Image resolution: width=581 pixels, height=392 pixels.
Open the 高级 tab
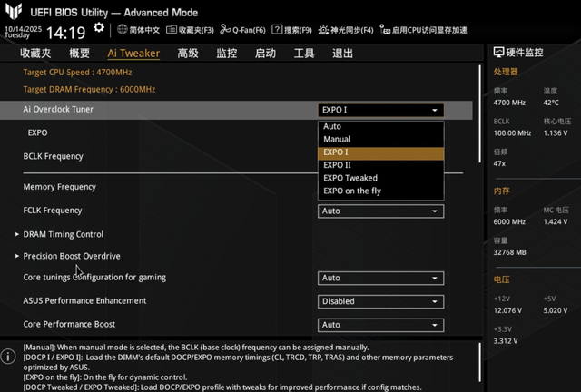coord(188,54)
